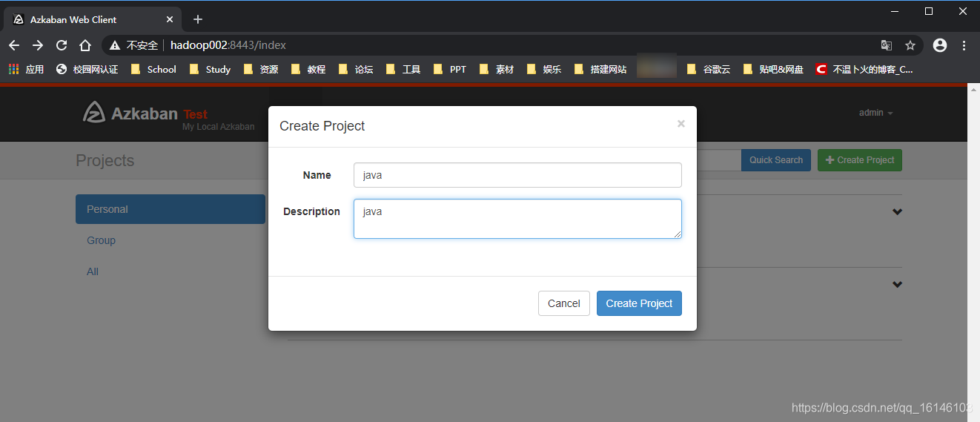980x422 pixels.
Task: Maximize the Chrome window
Action: tap(929, 10)
